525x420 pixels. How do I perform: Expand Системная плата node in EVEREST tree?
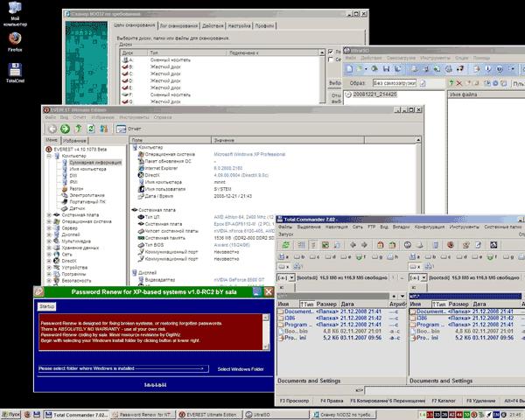click(x=49, y=214)
